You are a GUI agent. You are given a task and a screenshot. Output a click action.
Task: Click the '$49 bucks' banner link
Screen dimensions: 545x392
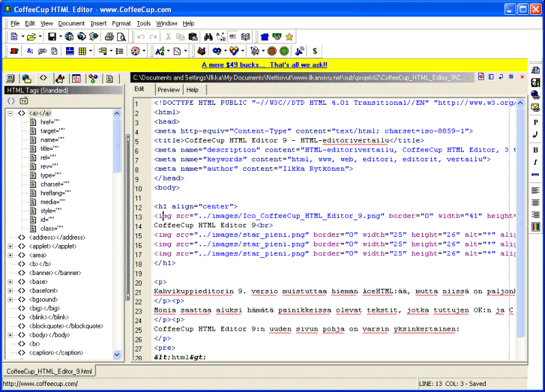264,65
